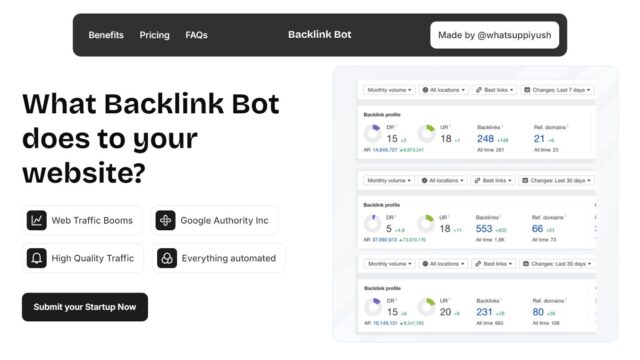640x360 pixels.
Task: Click the Everything automated circles icon
Action: [167, 258]
